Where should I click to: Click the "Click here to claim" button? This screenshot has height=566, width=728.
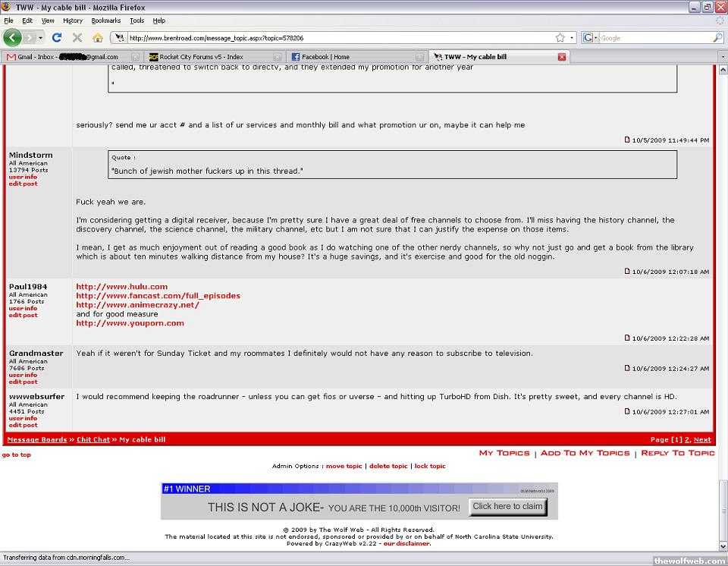[507, 507]
